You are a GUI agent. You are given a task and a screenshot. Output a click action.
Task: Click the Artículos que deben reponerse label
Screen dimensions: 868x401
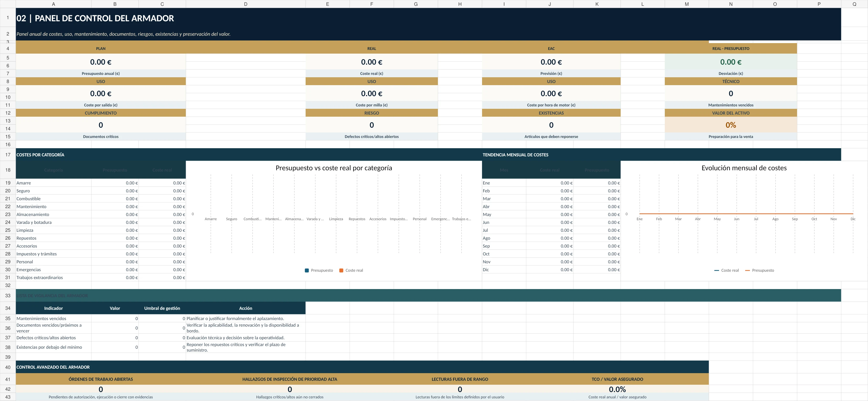pyautogui.click(x=551, y=137)
